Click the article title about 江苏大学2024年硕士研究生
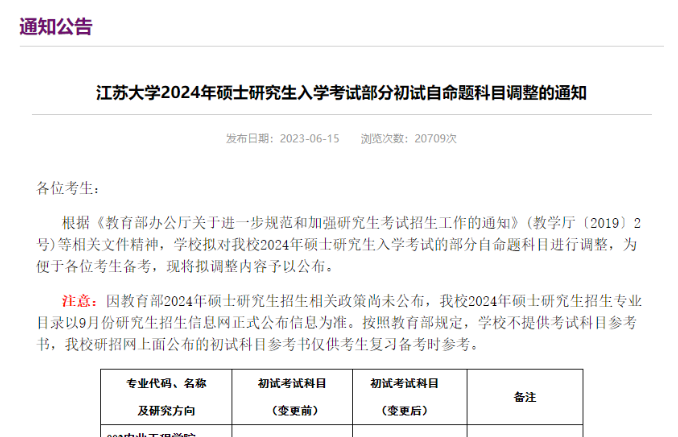 tap(341, 93)
